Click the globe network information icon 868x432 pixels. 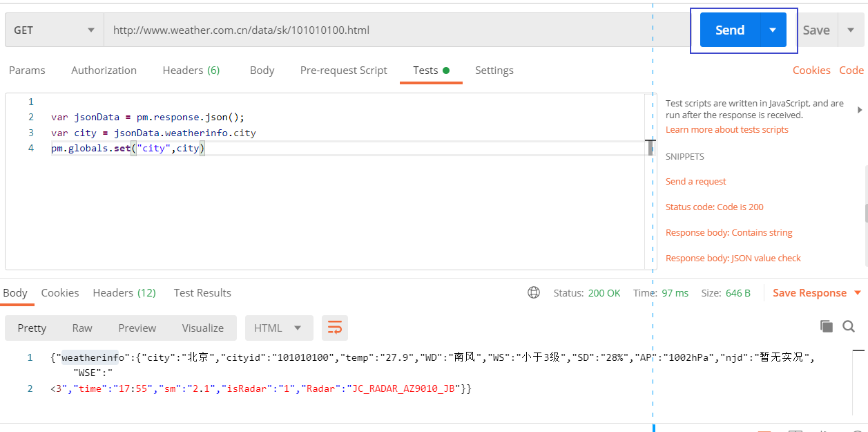coord(534,292)
